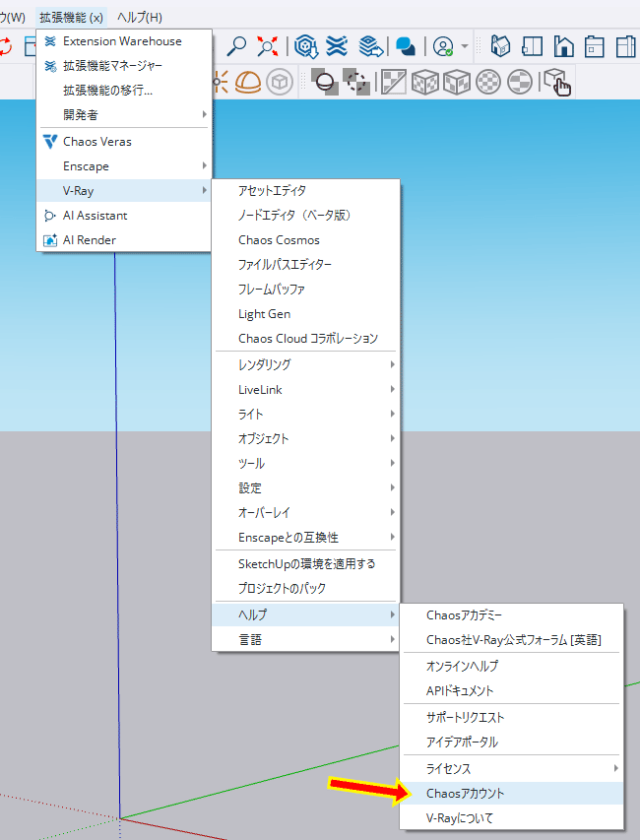Open 3D Warehouse from the toolbar
Image resolution: width=640 pixels, height=840 pixels.
coord(306,46)
